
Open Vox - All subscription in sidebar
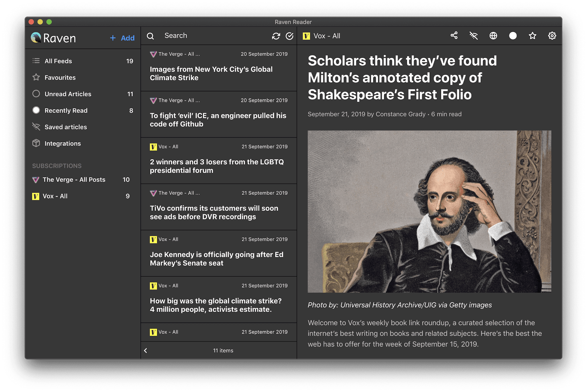coord(55,196)
